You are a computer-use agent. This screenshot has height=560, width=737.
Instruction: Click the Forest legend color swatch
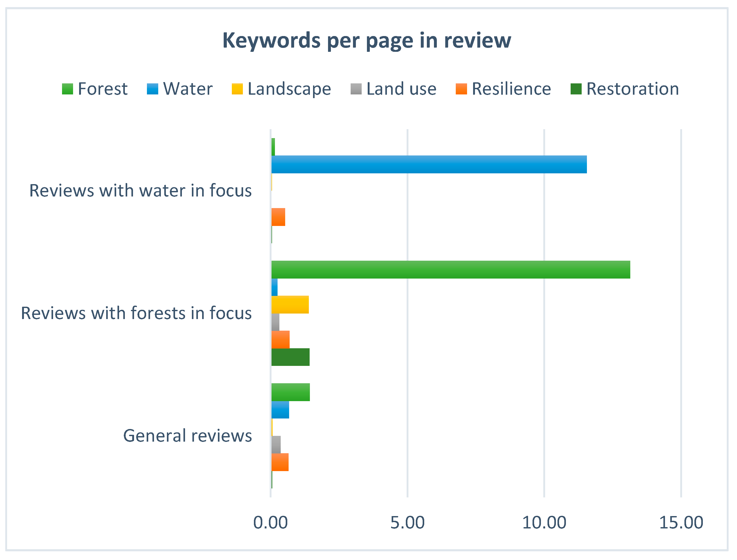67,89
